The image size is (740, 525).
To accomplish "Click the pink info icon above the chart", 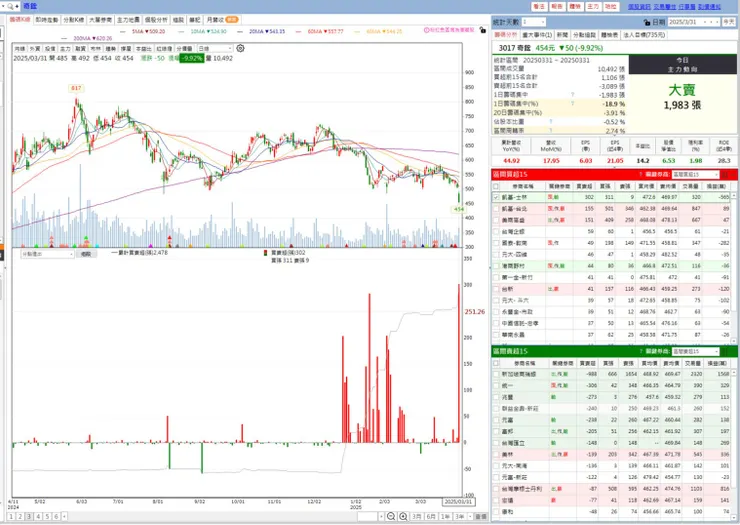I will (x=426, y=30).
